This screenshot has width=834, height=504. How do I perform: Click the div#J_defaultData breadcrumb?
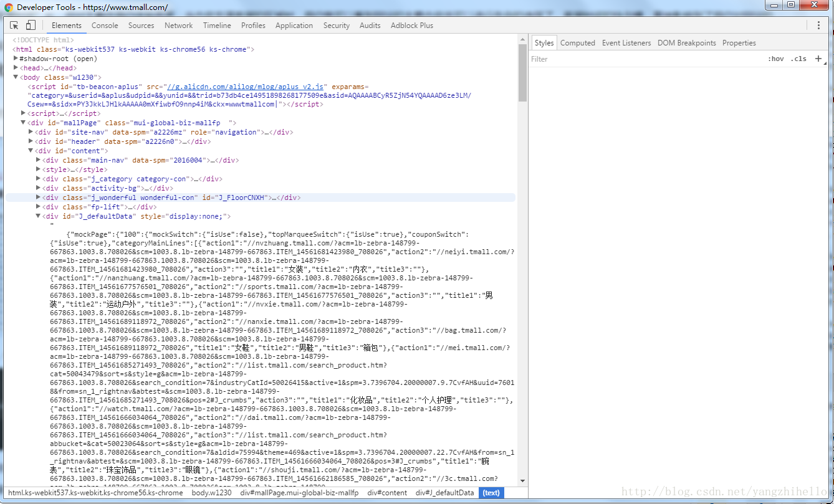[x=445, y=493]
